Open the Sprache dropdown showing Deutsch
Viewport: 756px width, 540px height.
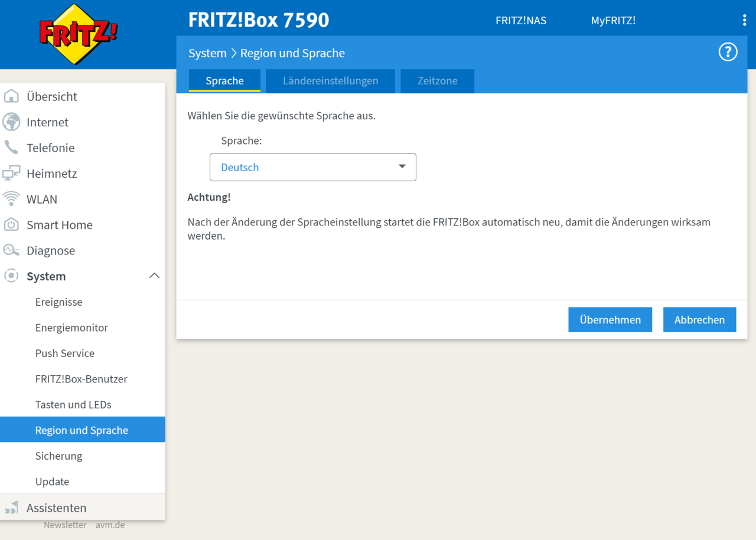[312, 167]
